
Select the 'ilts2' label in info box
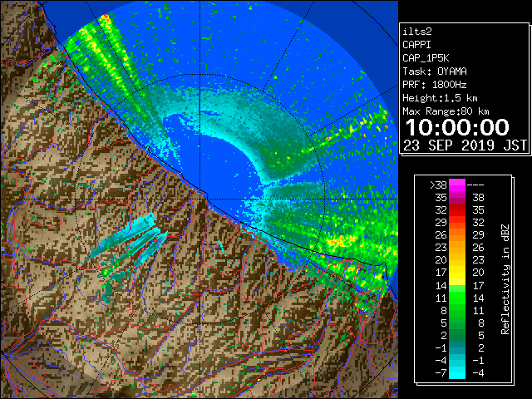point(417,32)
